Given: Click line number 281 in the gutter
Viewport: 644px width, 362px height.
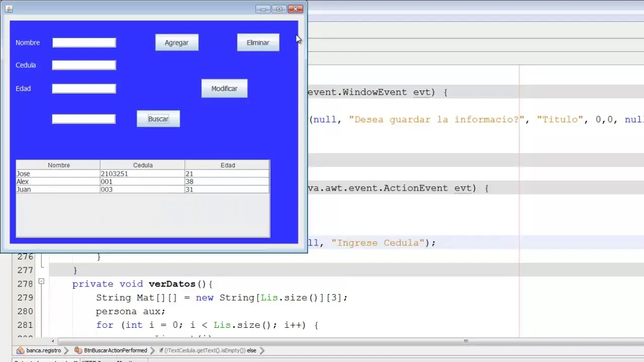Looking at the screenshot, I should [25, 325].
